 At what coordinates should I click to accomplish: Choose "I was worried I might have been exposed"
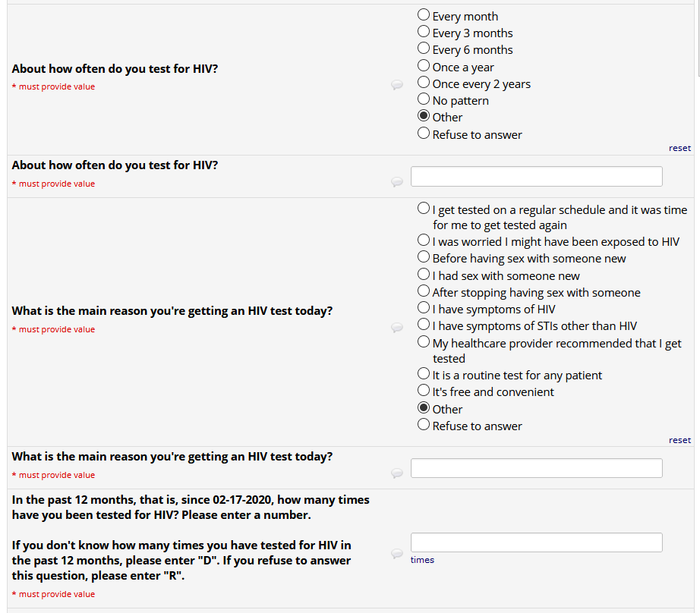click(424, 241)
